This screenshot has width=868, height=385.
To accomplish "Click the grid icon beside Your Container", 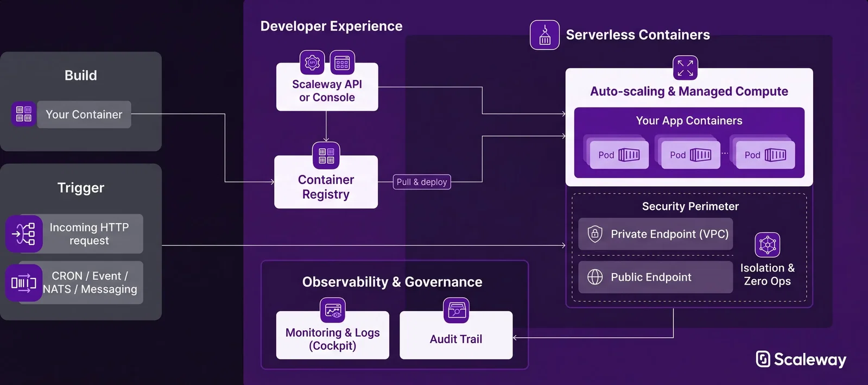I will click(x=24, y=114).
